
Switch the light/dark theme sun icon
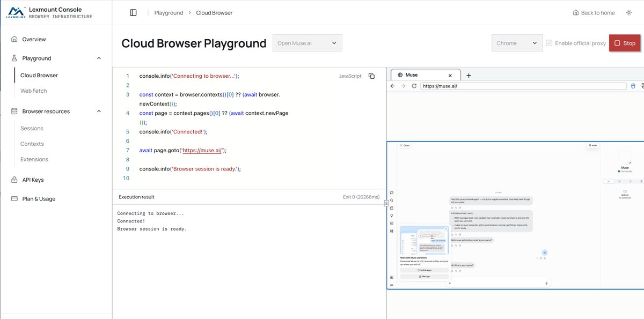pyautogui.click(x=628, y=12)
